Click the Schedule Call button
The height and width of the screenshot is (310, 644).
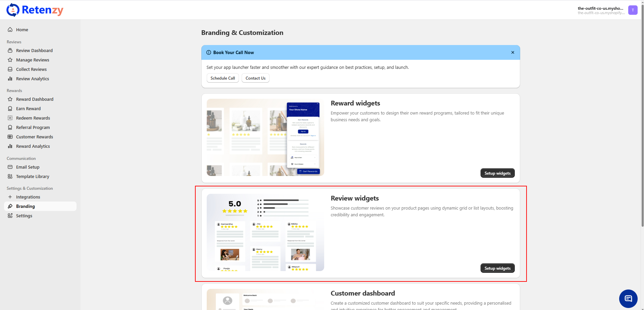click(223, 78)
